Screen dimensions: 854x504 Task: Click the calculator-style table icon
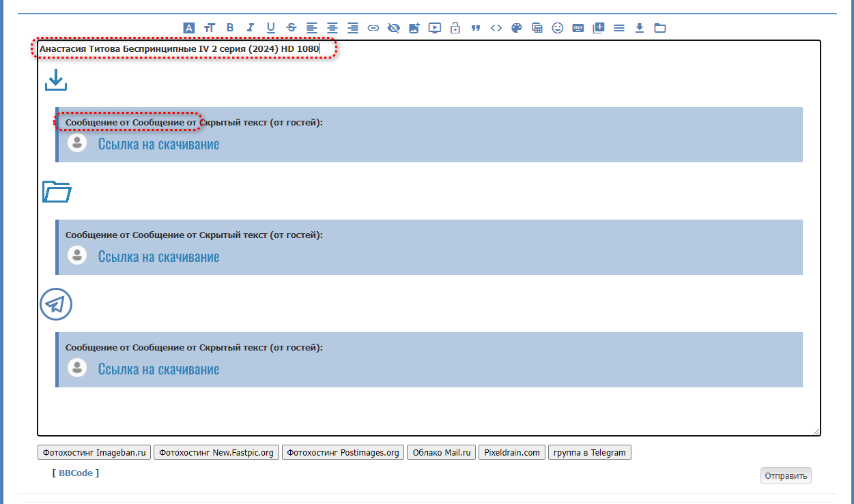point(537,28)
